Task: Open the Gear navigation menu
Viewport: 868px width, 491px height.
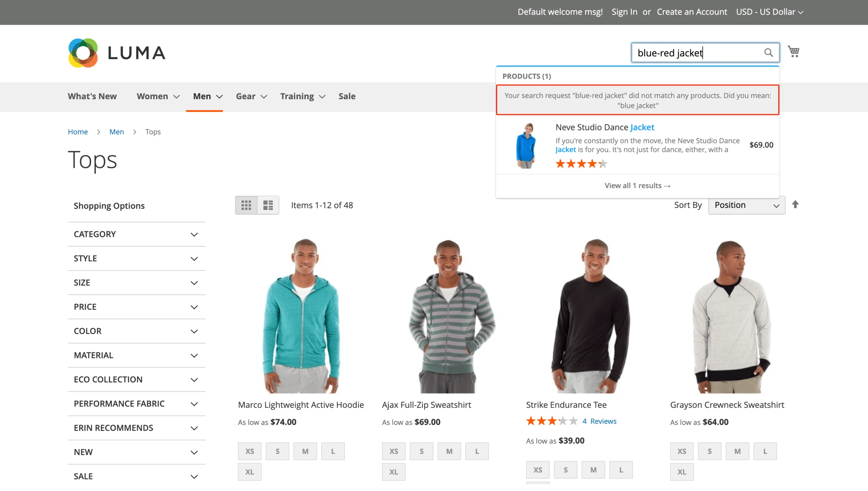Action: (246, 96)
